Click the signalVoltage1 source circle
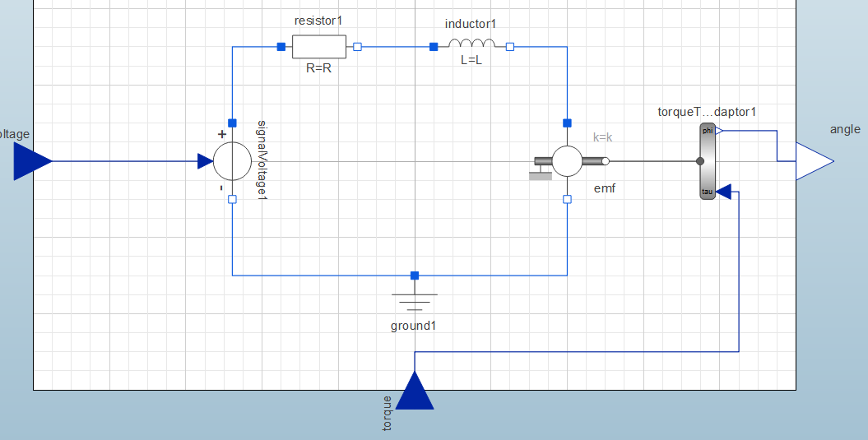 pos(233,161)
